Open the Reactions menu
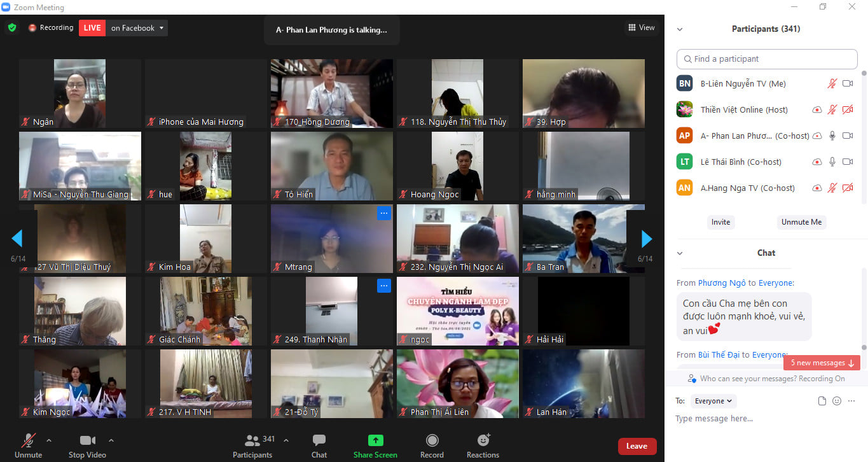The image size is (868, 462). (483, 446)
